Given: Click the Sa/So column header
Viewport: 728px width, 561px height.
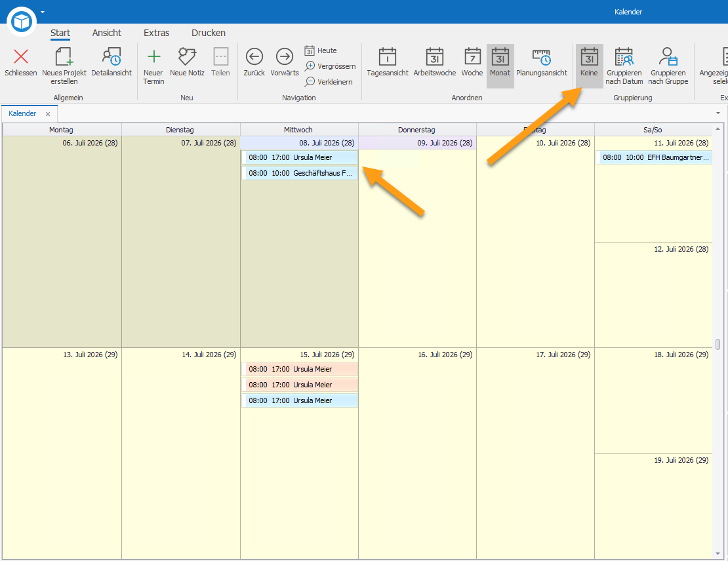Looking at the screenshot, I should tap(653, 130).
